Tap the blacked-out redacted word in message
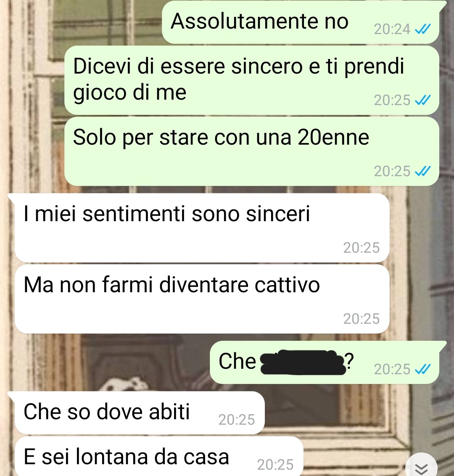 303,362
